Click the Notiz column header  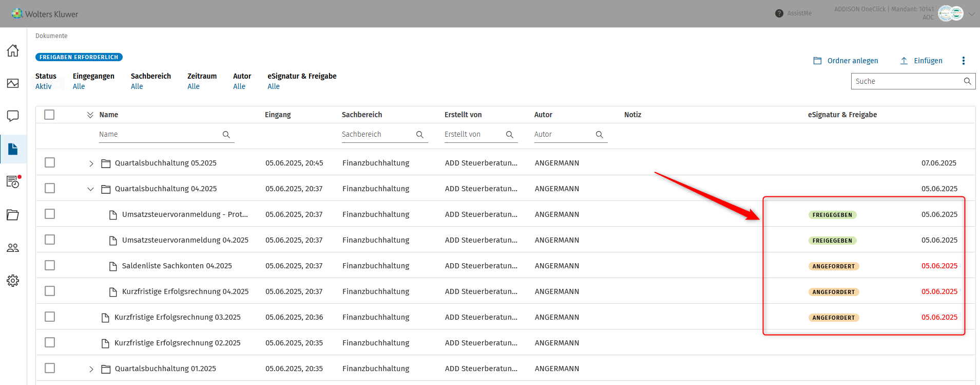633,115
